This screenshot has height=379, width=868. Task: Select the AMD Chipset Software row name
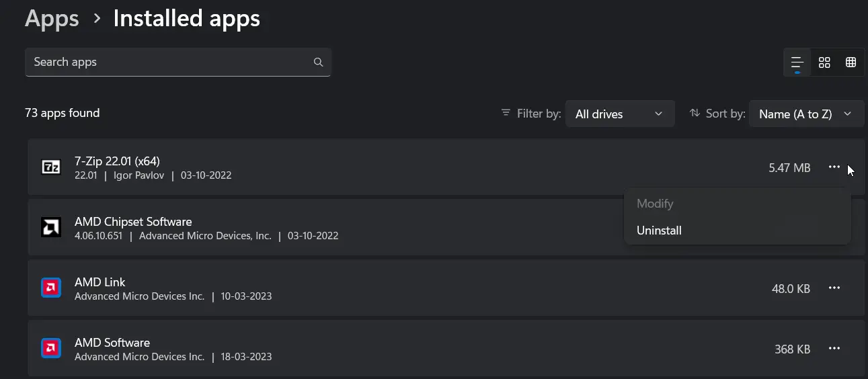133,222
